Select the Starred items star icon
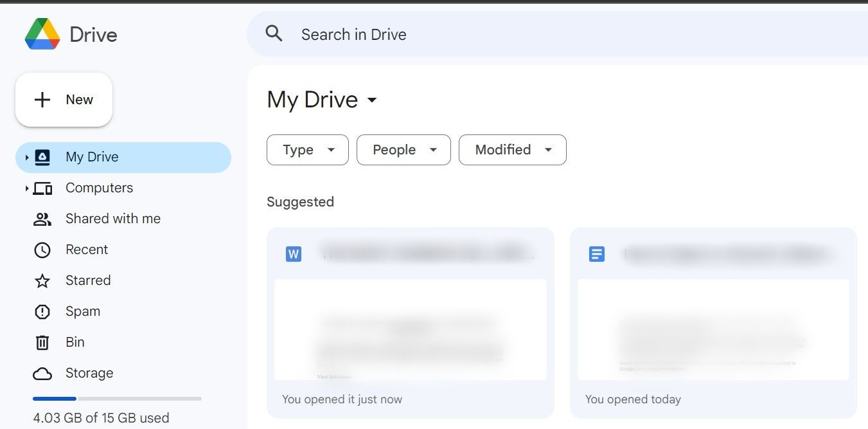Viewport: 868px width, 429px height. (42, 280)
